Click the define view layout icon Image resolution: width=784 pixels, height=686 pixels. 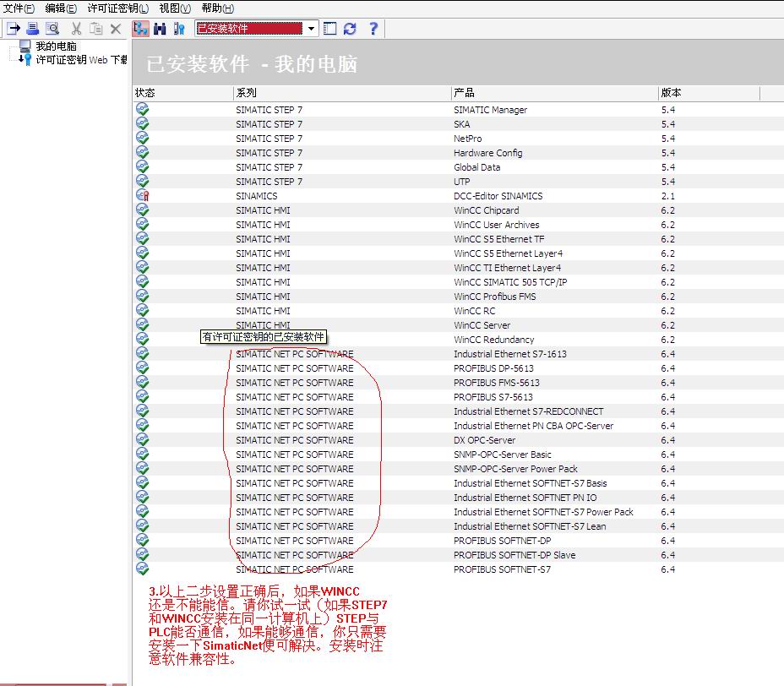(x=330, y=29)
